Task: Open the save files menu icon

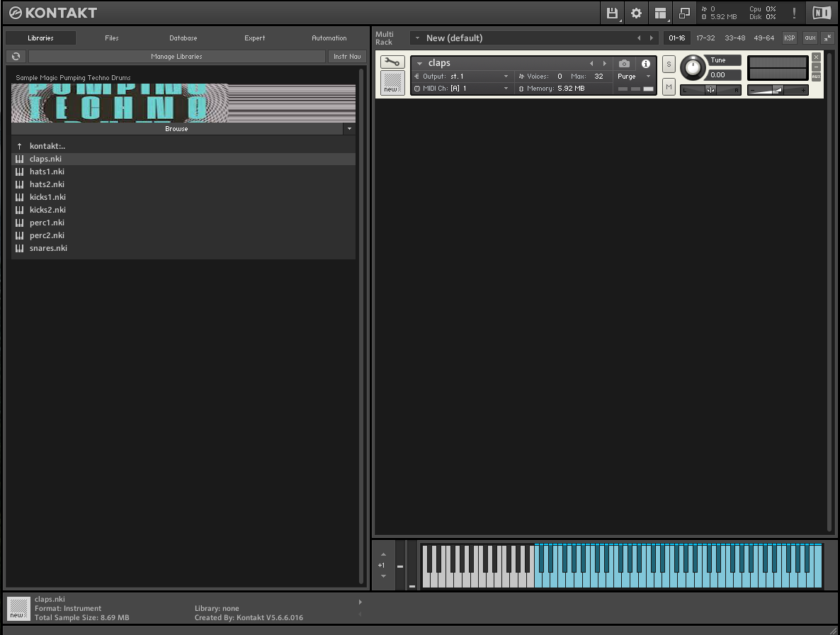Action: click(x=612, y=13)
